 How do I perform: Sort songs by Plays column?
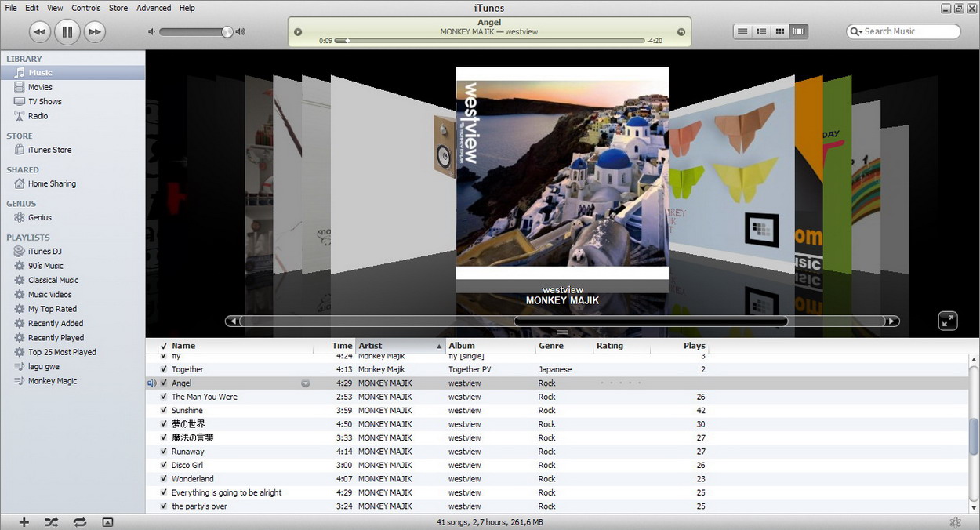[680, 346]
